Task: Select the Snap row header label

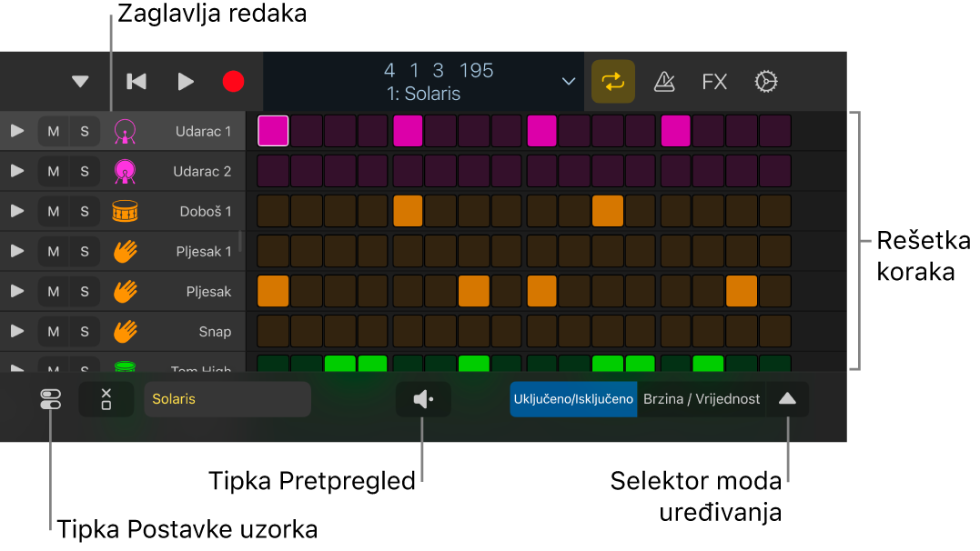Action: (215, 331)
